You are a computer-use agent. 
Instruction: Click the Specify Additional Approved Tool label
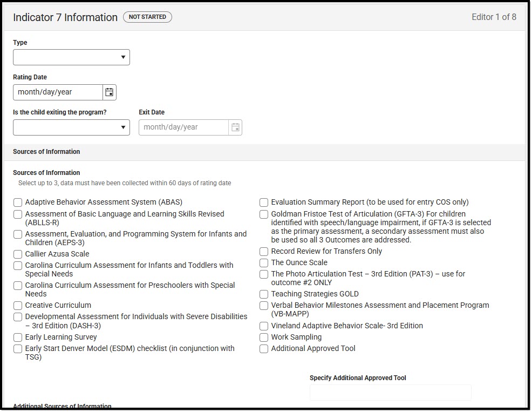[x=358, y=377]
